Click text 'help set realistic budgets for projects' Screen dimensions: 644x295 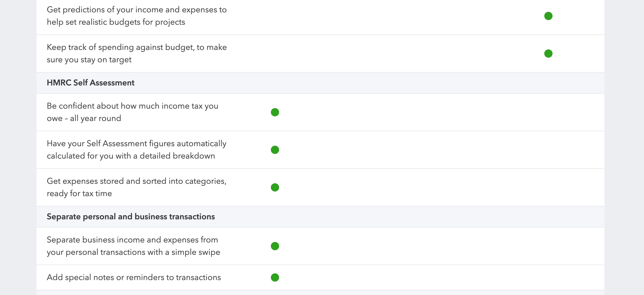pyautogui.click(x=116, y=22)
